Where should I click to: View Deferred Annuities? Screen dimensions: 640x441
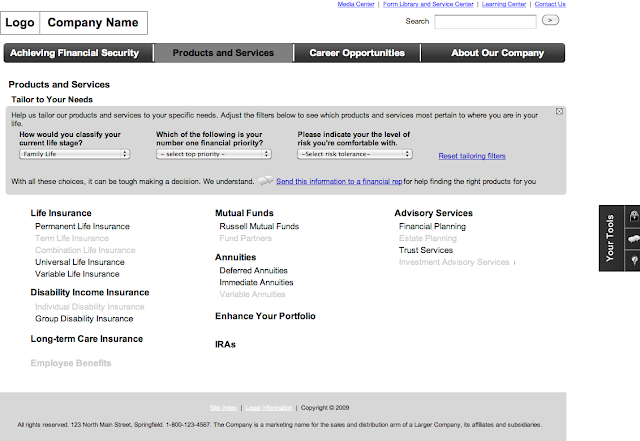253,270
